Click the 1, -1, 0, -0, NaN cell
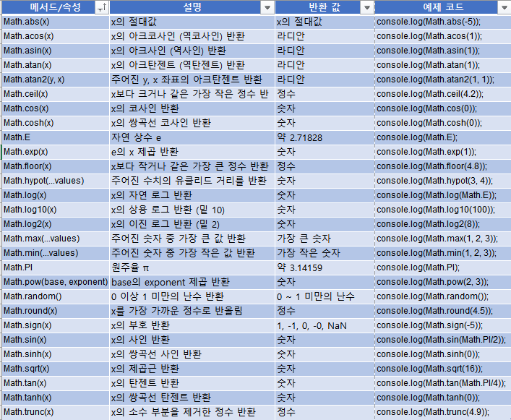This screenshot has height=420, width=511. click(x=325, y=325)
